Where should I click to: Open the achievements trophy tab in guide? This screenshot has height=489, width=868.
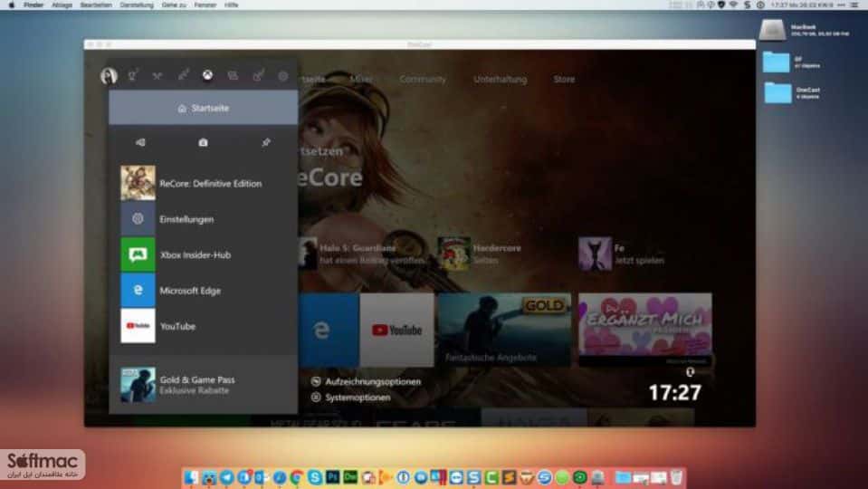tap(133, 75)
